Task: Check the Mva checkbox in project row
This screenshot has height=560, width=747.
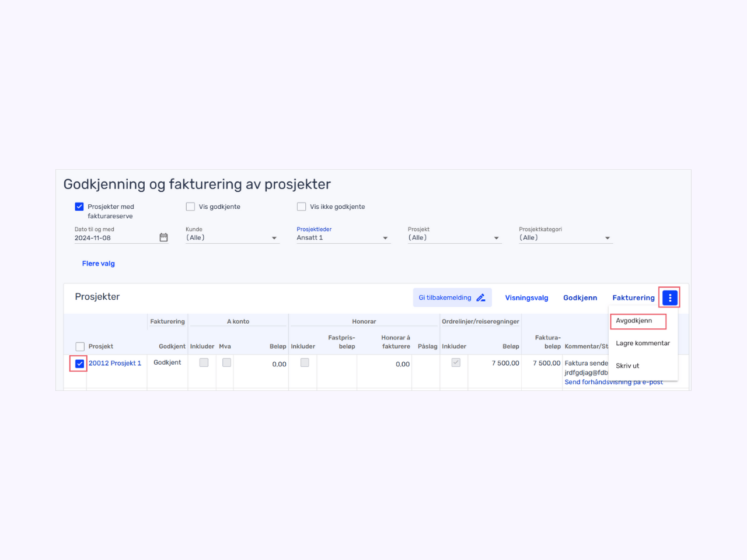Action: (227, 363)
